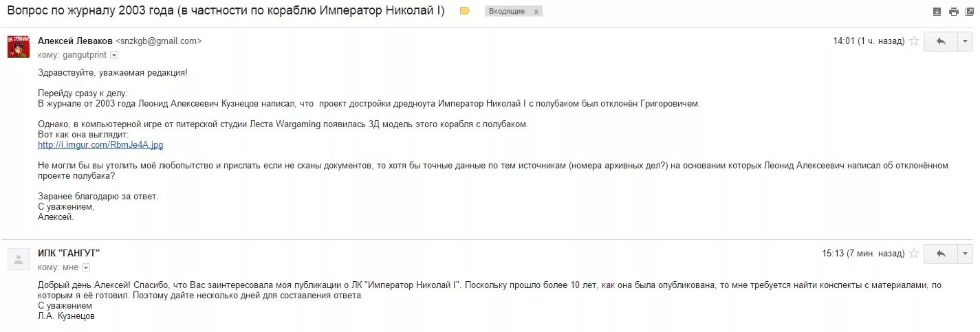Open the imgur.com/RbmJe4A.jpg link

[100, 145]
